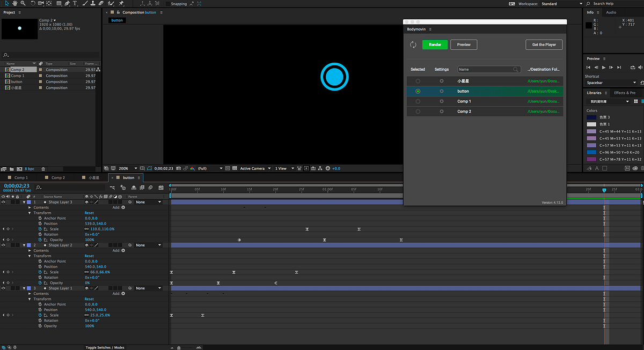Click the Get the Player button
This screenshot has height=350, width=644.
tap(544, 44)
